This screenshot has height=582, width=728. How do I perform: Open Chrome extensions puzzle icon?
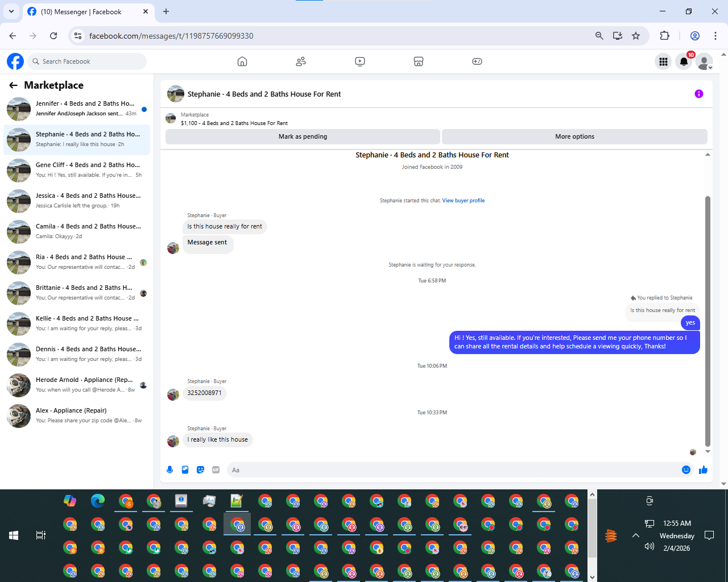pos(664,36)
